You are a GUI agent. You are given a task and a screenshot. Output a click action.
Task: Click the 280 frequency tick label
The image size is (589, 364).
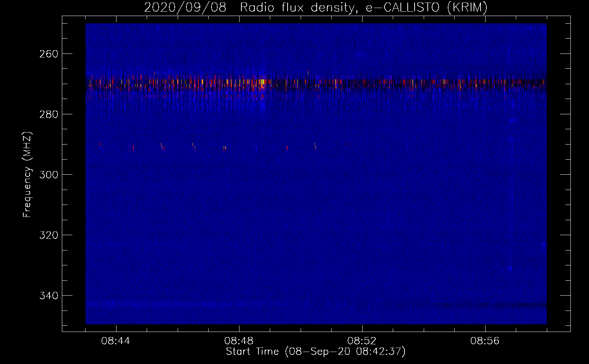(48, 114)
